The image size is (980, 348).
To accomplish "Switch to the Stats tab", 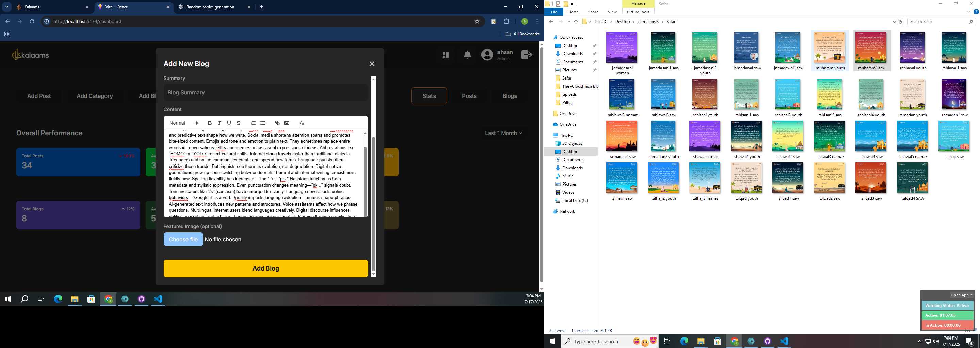I will click(429, 96).
